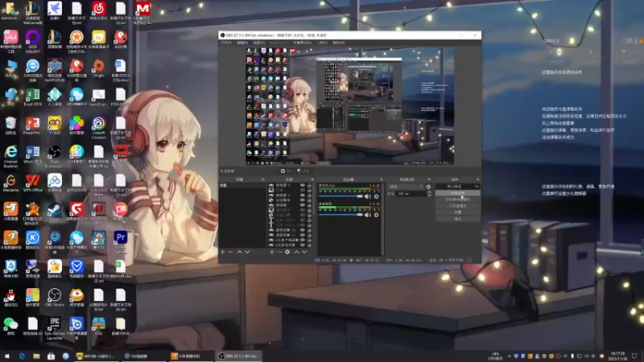Select 场景 item in Scenes list
The height and width of the screenshot is (362, 644).
(x=242, y=186)
